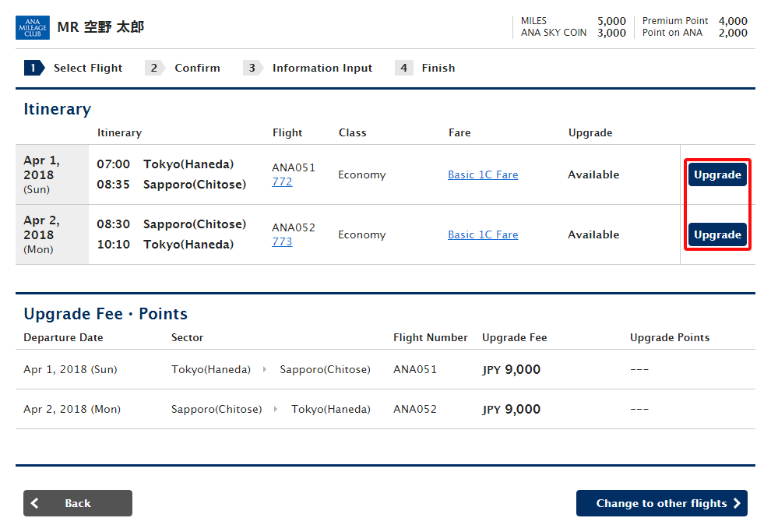Click Change to other flights

point(661,503)
